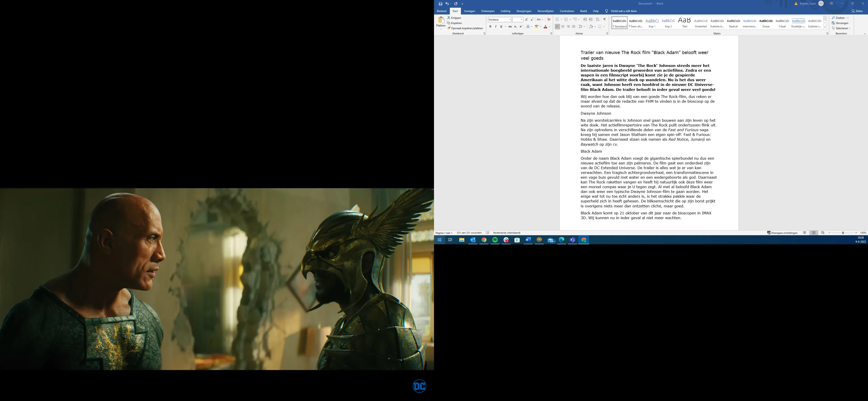Click Zoeken in the Bewerken group
Image resolution: width=868 pixels, height=401 pixels.
point(838,18)
